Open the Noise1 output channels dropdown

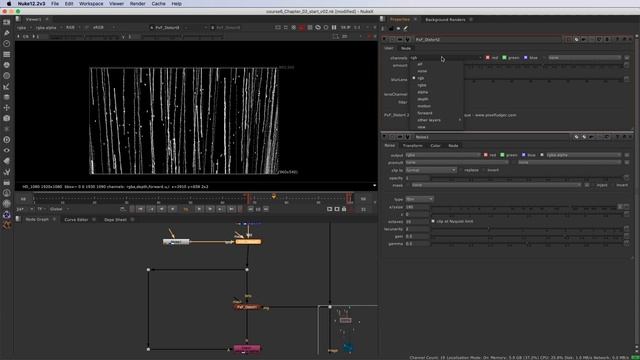[443, 155]
